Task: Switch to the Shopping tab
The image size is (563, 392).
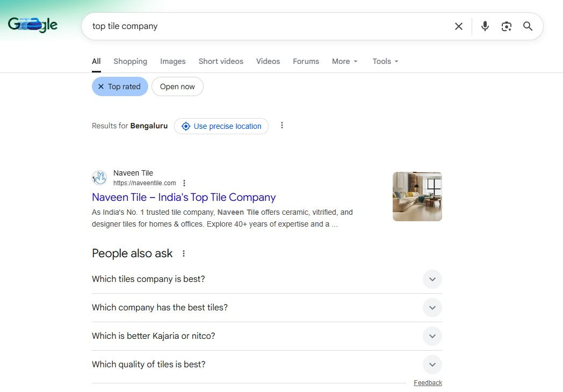Action: pos(131,61)
